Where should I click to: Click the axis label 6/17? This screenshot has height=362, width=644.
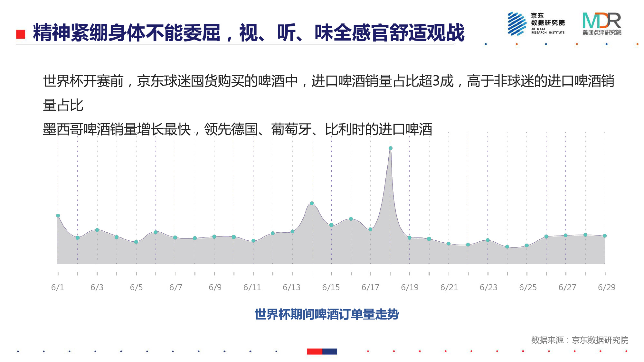pos(370,287)
